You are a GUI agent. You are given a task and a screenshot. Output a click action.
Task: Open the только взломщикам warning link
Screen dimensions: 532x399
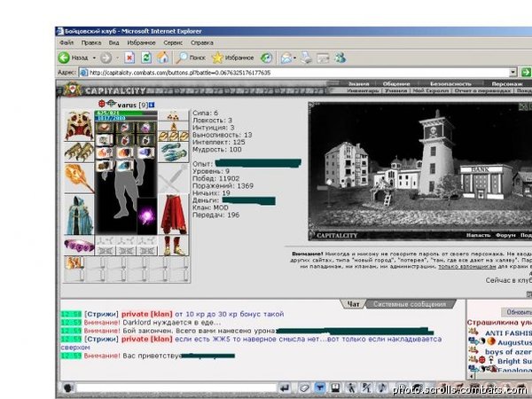pos(467,267)
